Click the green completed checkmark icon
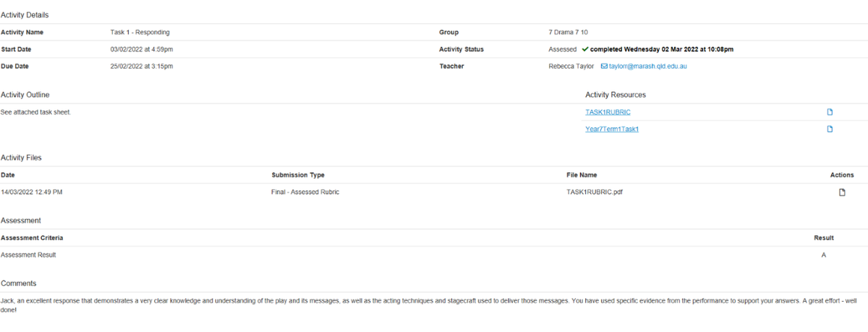 (x=584, y=49)
